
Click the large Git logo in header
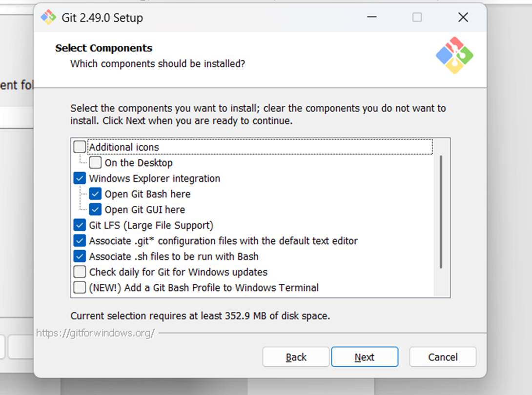[454, 55]
